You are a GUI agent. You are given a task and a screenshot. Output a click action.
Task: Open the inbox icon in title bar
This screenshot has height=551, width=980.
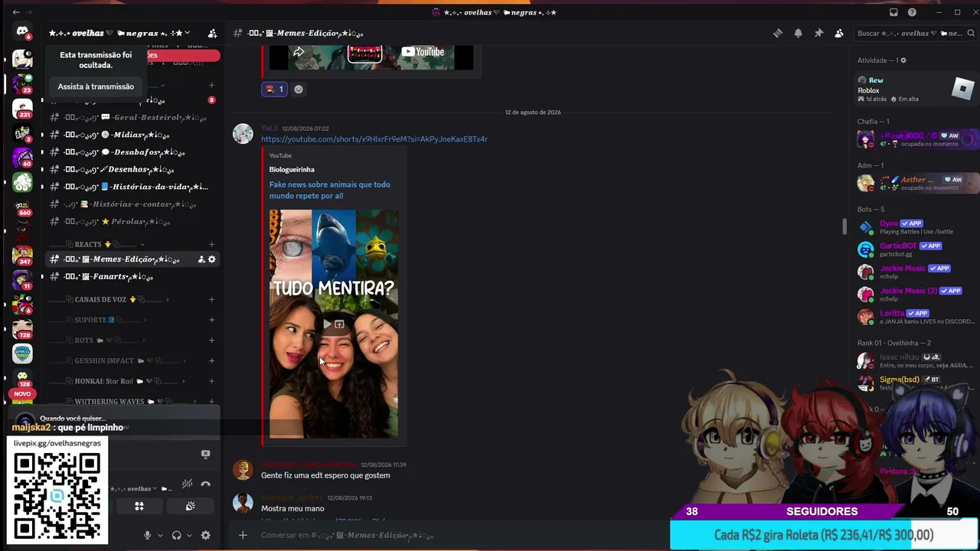point(893,12)
